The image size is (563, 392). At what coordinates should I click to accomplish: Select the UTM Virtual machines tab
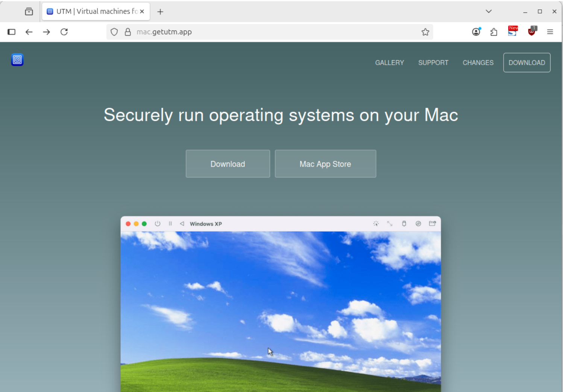point(96,12)
